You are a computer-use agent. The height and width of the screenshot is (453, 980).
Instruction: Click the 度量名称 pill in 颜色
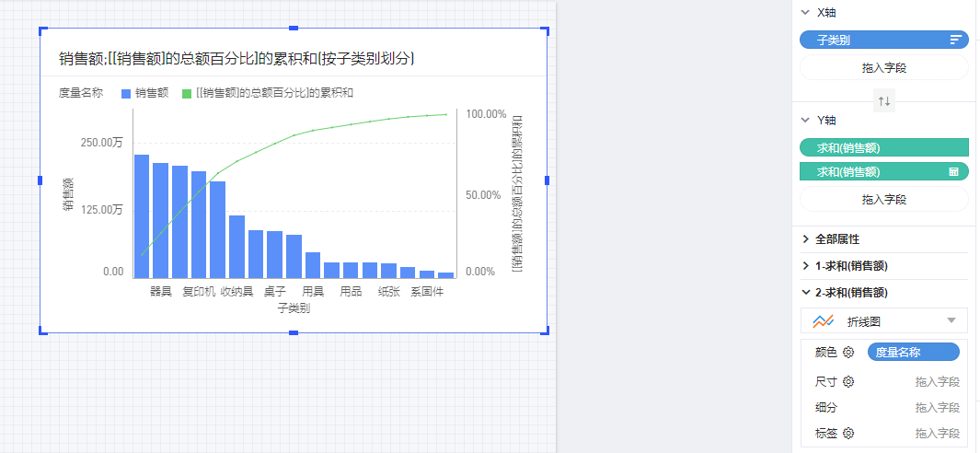tap(912, 352)
